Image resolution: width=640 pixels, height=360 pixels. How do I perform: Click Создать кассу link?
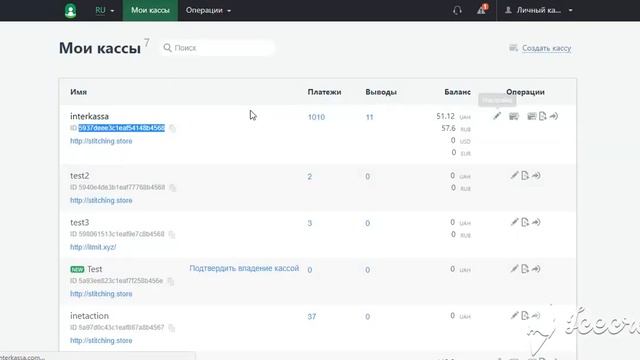click(x=546, y=48)
